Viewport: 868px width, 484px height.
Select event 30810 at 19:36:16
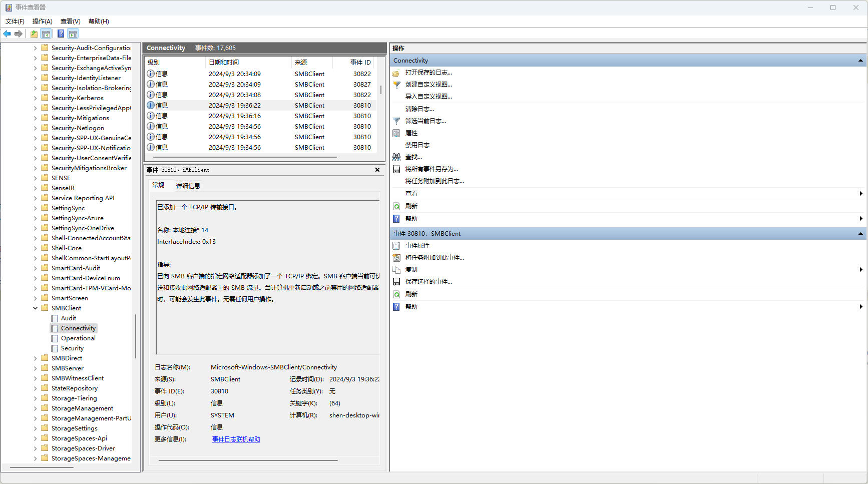coord(260,116)
